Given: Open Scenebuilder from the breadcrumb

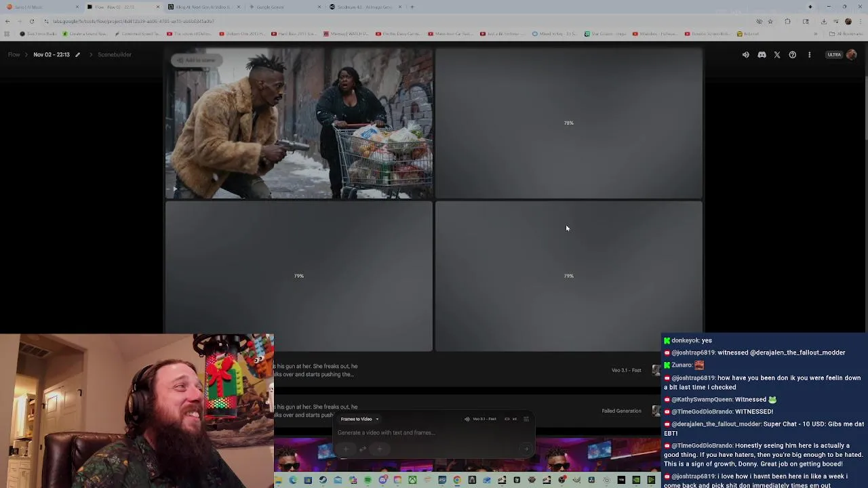Looking at the screenshot, I should tap(115, 54).
